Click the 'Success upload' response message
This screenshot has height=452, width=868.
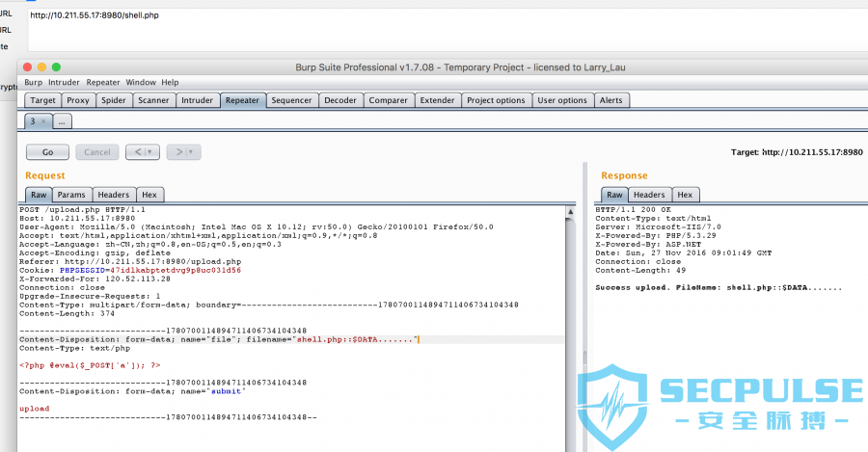tap(718, 288)
